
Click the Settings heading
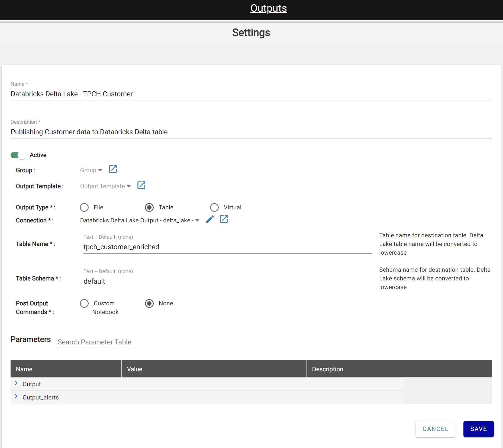click(x=251, y=33)
